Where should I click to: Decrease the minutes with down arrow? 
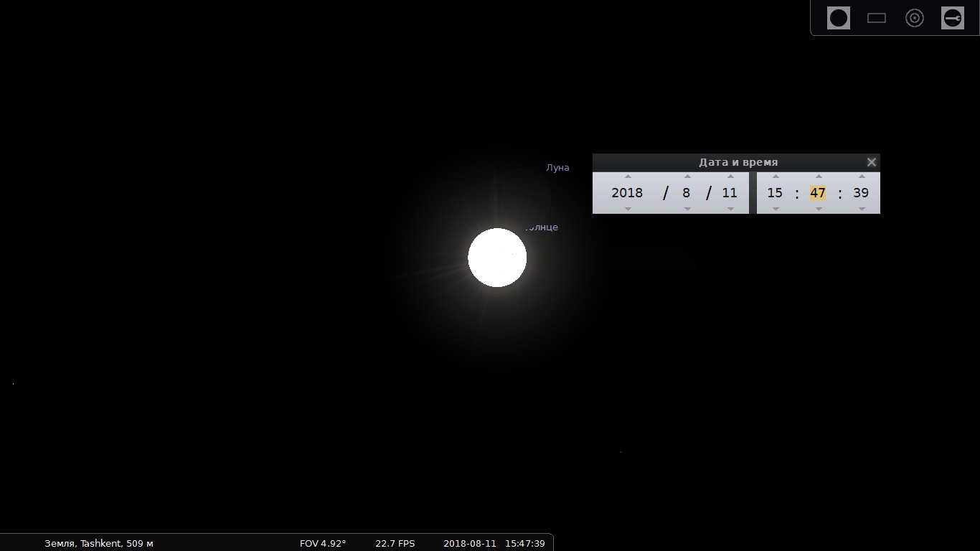pos(819,209)
